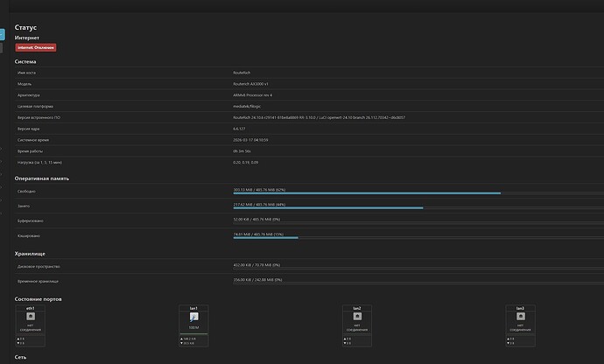Screen dimensions: 604x364
Task: Click the buffered memory progress bar
Action: point(418,222)
